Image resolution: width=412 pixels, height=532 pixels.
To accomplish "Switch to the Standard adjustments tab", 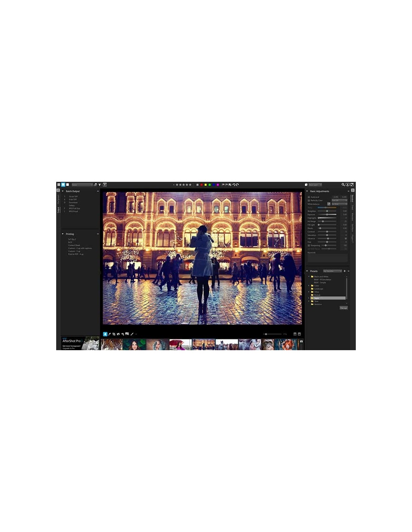I will click(352, 198).
